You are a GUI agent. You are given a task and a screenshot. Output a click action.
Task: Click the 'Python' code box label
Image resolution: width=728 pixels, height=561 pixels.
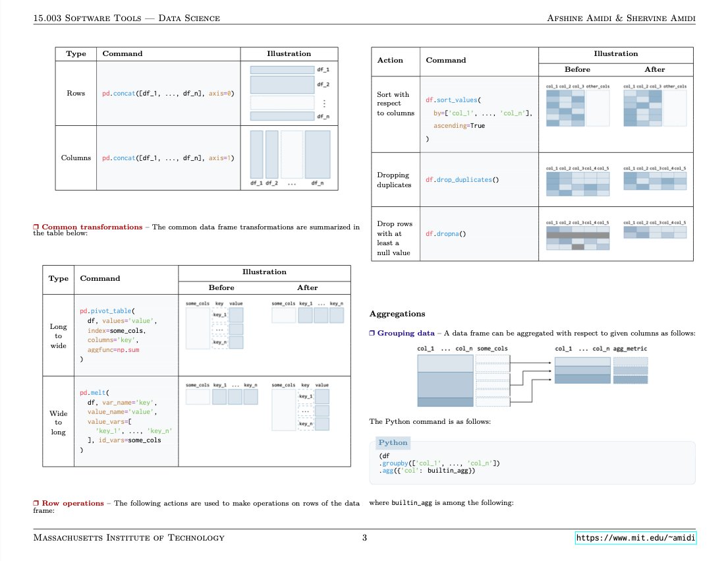[393, 442]
